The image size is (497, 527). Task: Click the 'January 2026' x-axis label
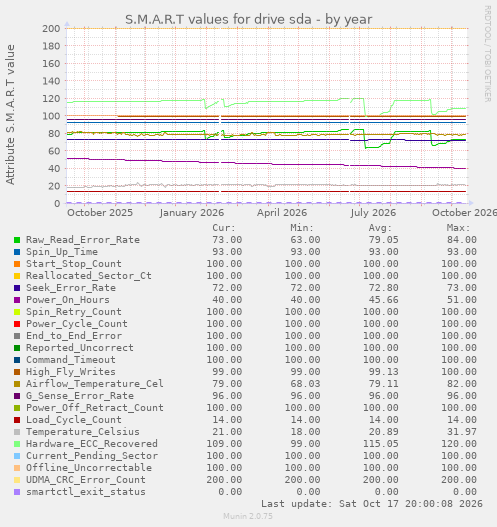(192, 213)
